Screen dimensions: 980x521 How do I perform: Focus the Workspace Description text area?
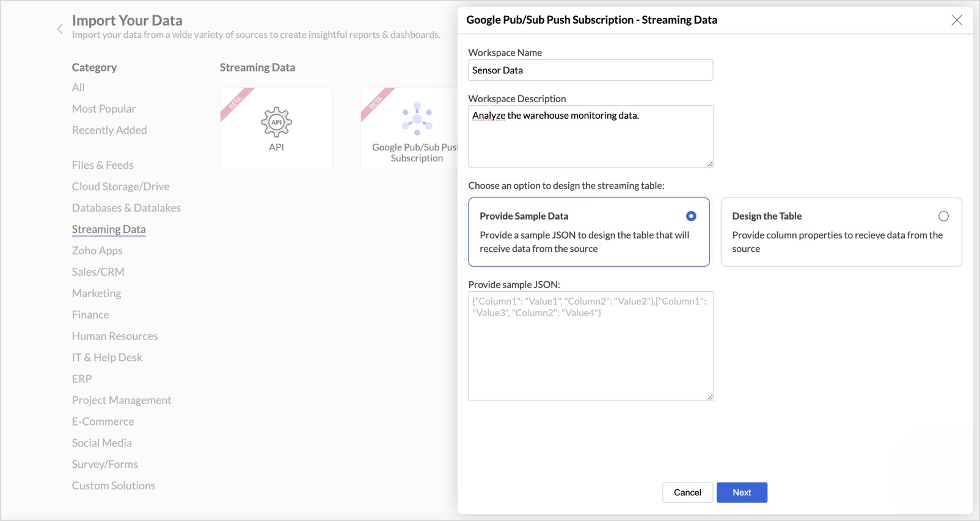[x=590, y=136]
